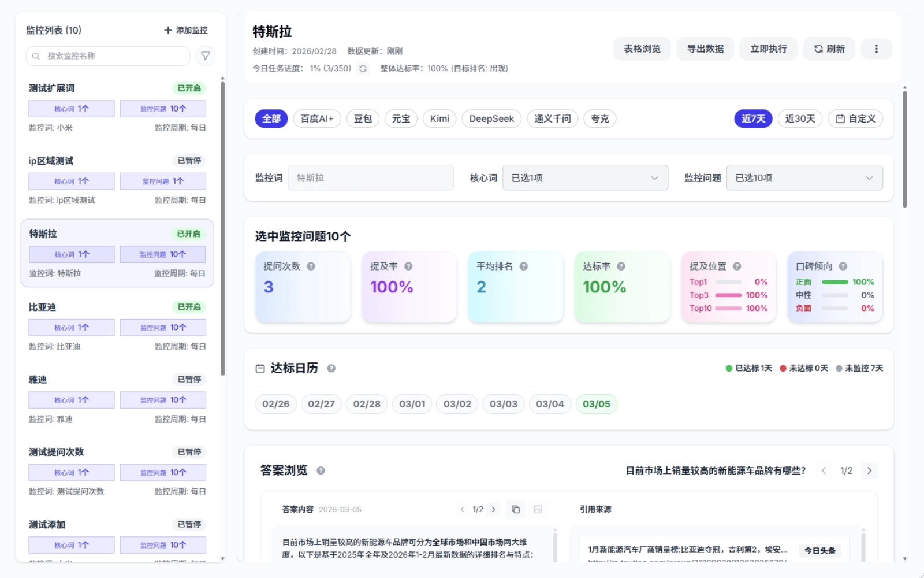
Task: Open the 自定义 date range tab
Action: (855, 118)
